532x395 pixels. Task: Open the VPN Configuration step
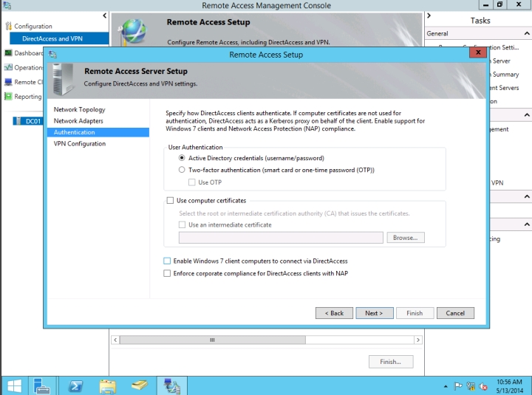point(79,144)
